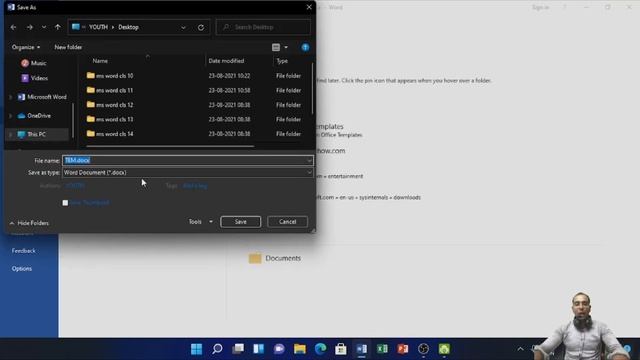Image resolution: width=640 pixels, height=360 pixels.
Task: Show hidden system tray icons
Action: (520, 349)
